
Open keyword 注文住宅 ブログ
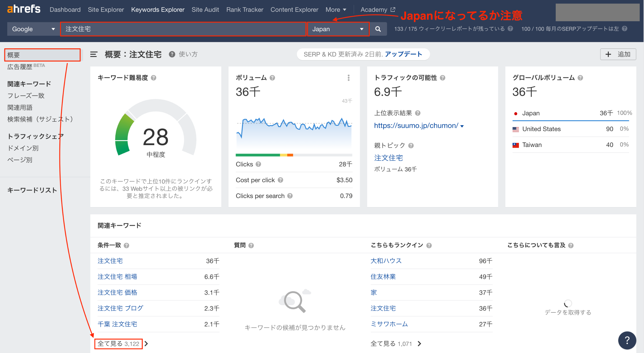click(120, 308)
